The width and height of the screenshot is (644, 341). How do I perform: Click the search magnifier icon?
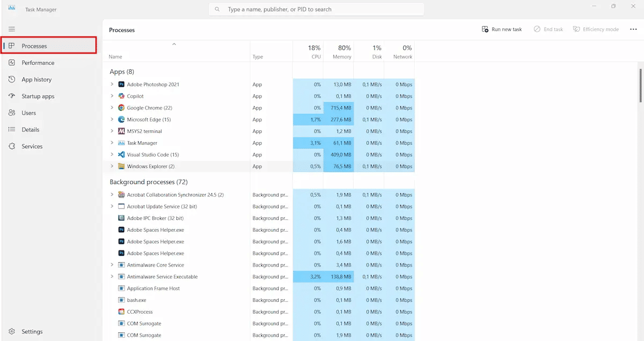click(217, 9)
